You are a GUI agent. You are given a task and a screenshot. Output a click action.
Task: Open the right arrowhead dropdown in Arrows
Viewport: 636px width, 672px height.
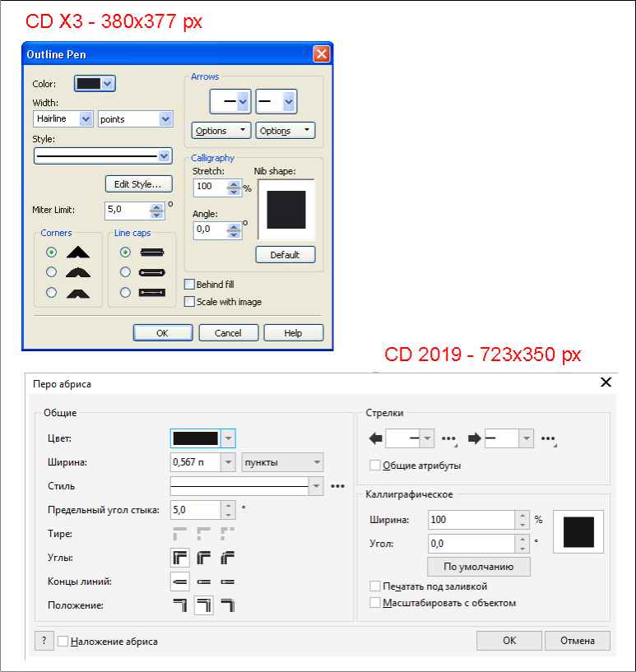289,101
